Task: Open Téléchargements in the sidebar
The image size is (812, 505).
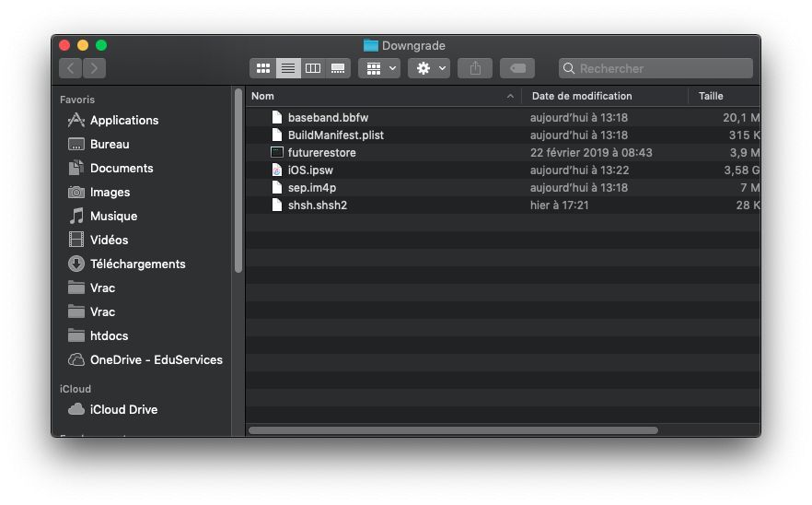Action: point(137,264)
